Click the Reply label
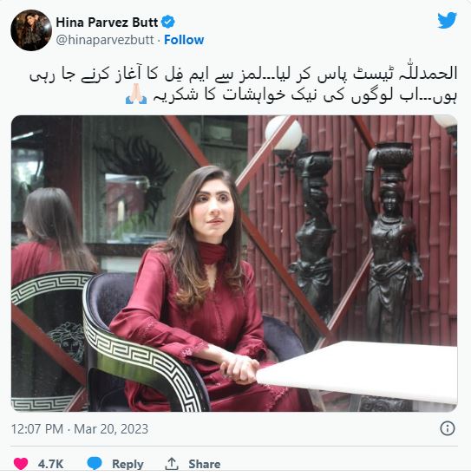Image resolution: width=471 pixels, height=476 pixels. (128, 464)
